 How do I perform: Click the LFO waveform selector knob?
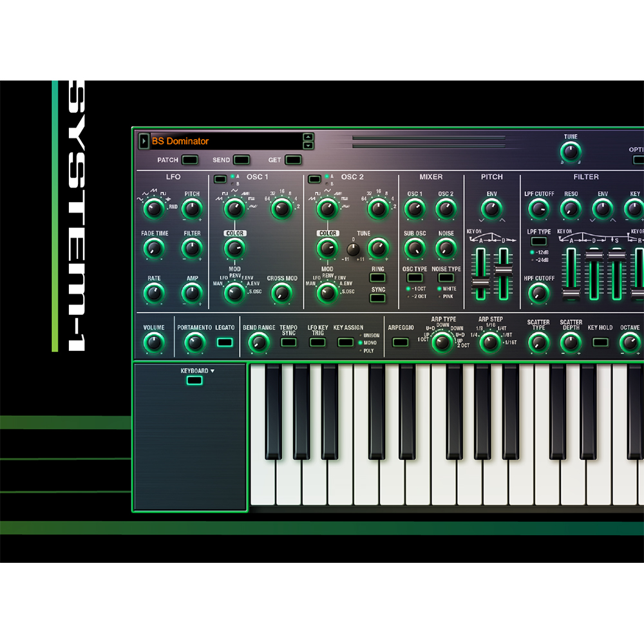[154, 209]
